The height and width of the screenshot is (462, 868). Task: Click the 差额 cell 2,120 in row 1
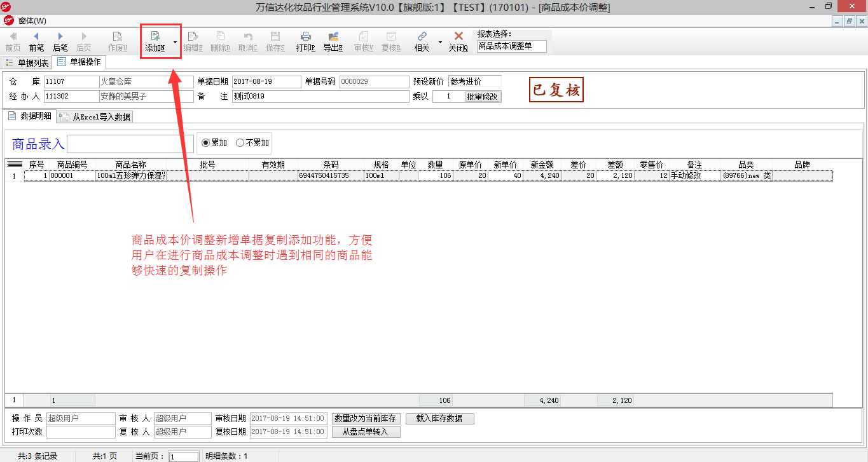click(x=615, y=176)
